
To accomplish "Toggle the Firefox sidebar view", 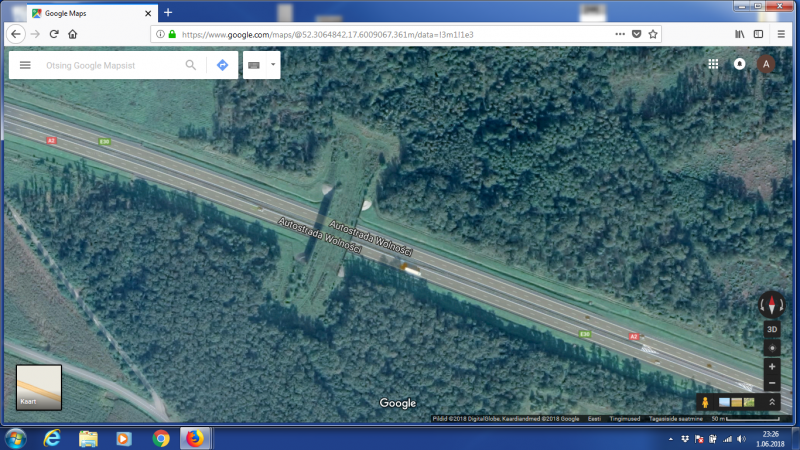I will (759, 33).
